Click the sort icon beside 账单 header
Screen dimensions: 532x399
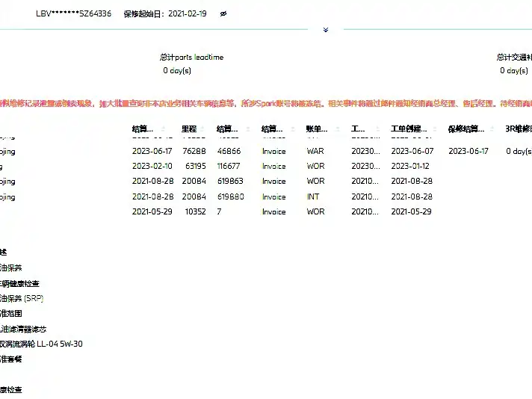(x=338, y=129)
